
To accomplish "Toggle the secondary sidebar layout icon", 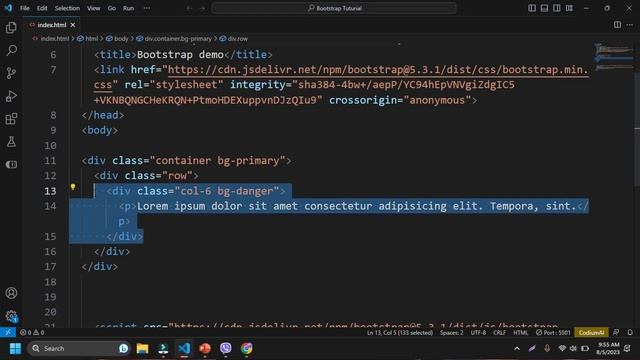I will (557, 8).
